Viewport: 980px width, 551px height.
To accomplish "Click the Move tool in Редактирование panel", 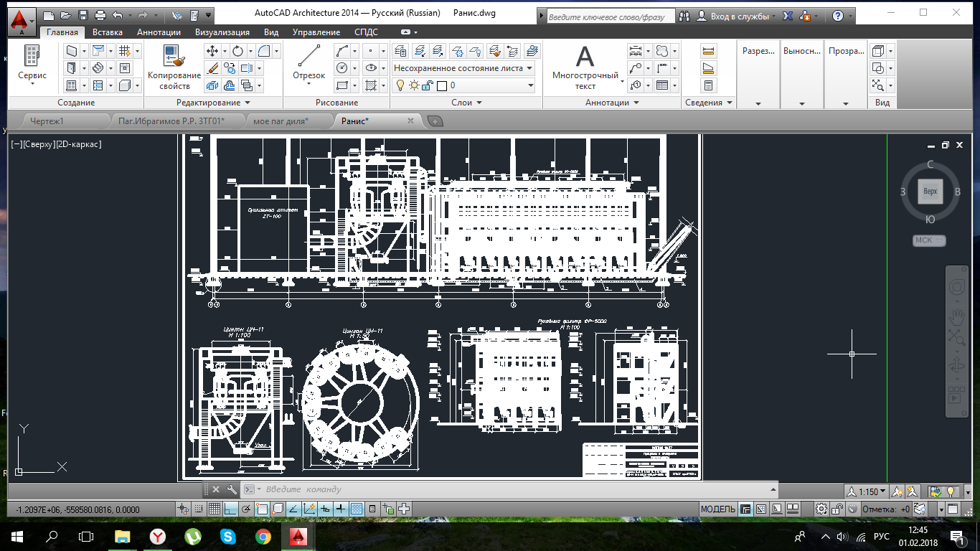I will (212, 51).
